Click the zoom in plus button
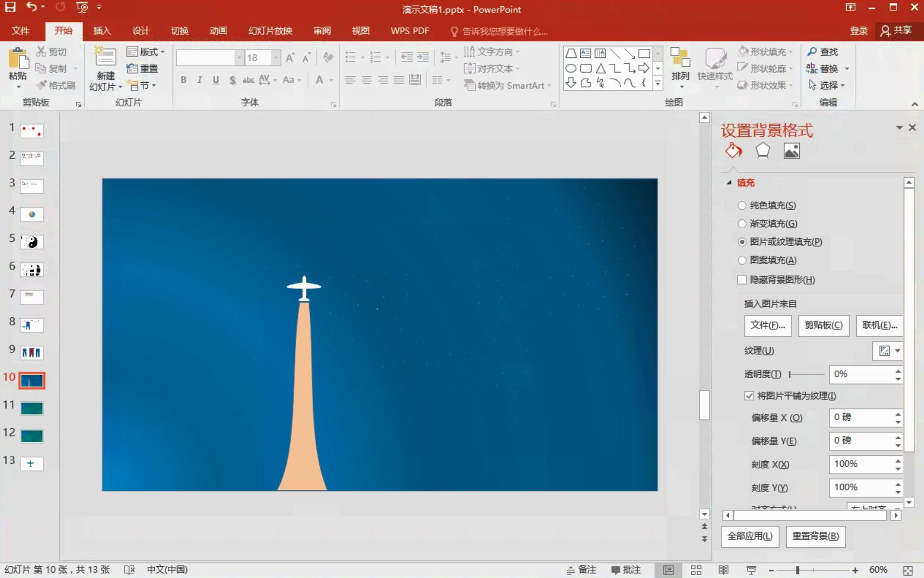 pos(855,570)
